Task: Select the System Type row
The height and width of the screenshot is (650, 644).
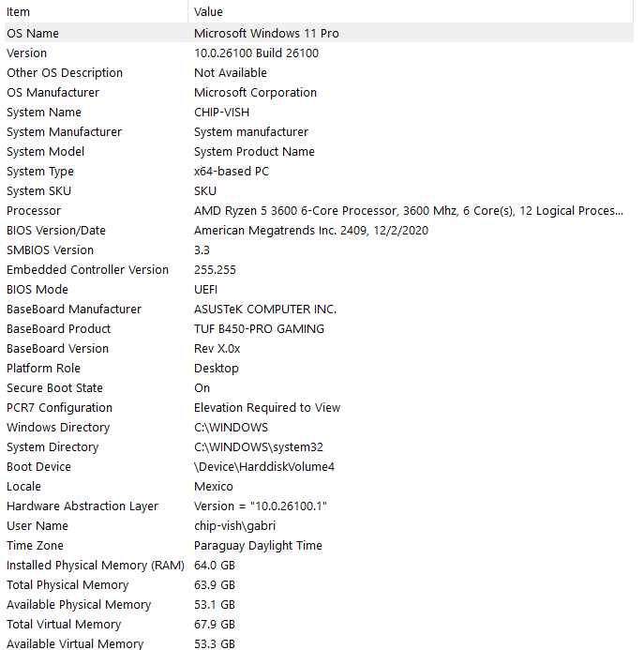Action: click(319, 172)
